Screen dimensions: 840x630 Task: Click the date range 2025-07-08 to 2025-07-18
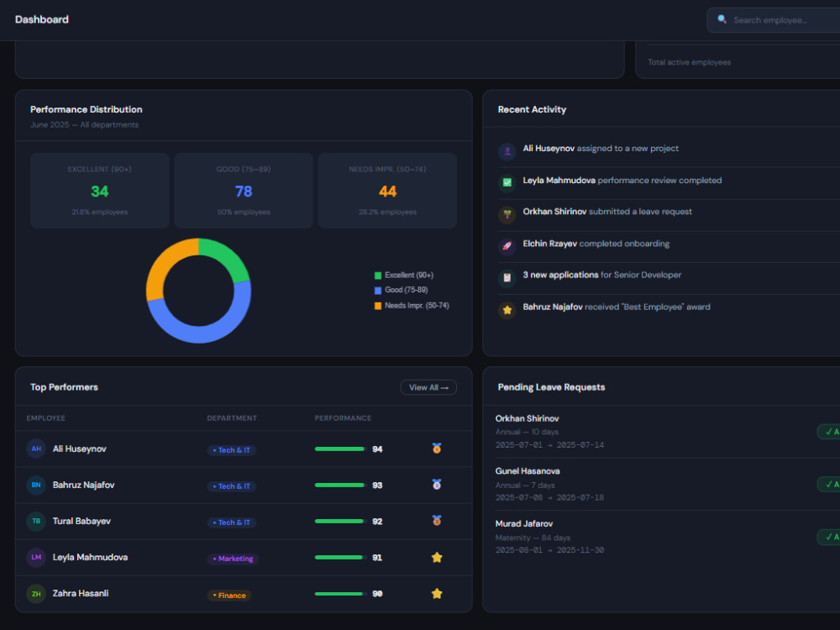click(x=549, y=497)
